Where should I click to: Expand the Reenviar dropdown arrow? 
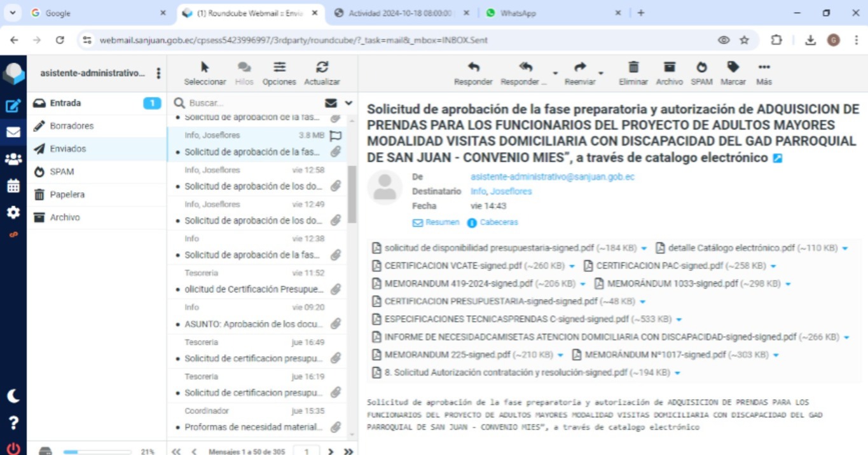[x=601, y=74]
